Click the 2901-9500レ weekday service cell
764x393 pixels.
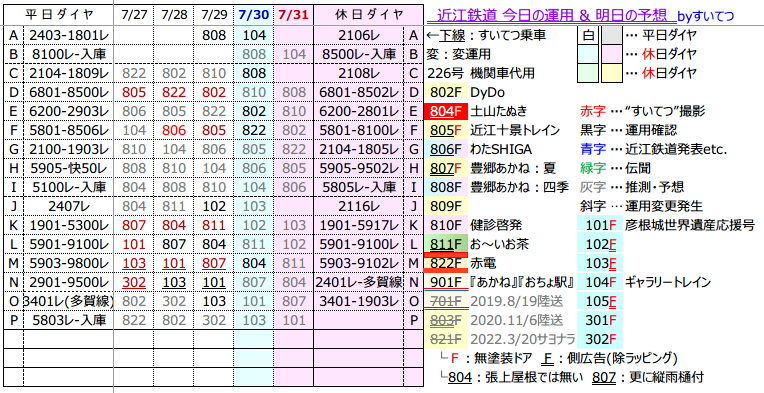pyautogui.click(x=68, y=282)
